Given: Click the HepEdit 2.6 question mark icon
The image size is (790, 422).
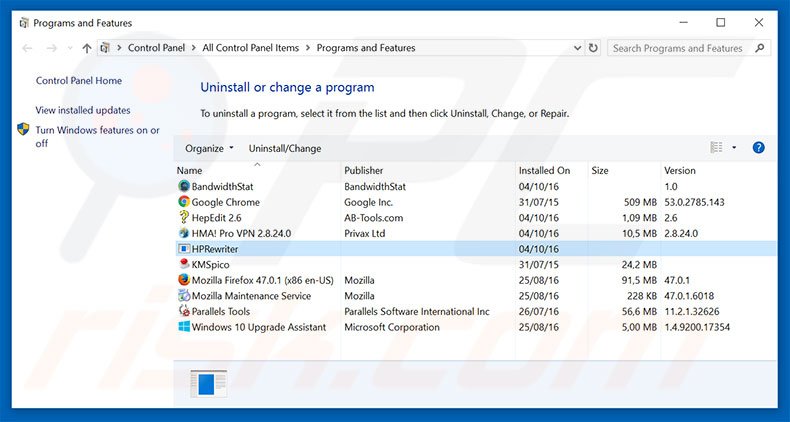Looking at the screenshot, I should (184, 218).
